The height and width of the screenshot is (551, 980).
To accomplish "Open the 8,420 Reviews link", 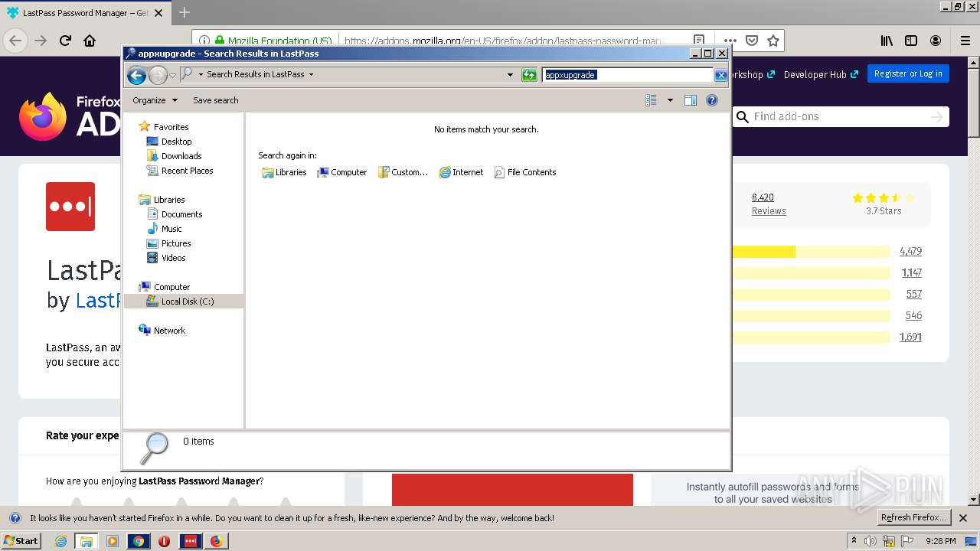I will click(768, 204).
